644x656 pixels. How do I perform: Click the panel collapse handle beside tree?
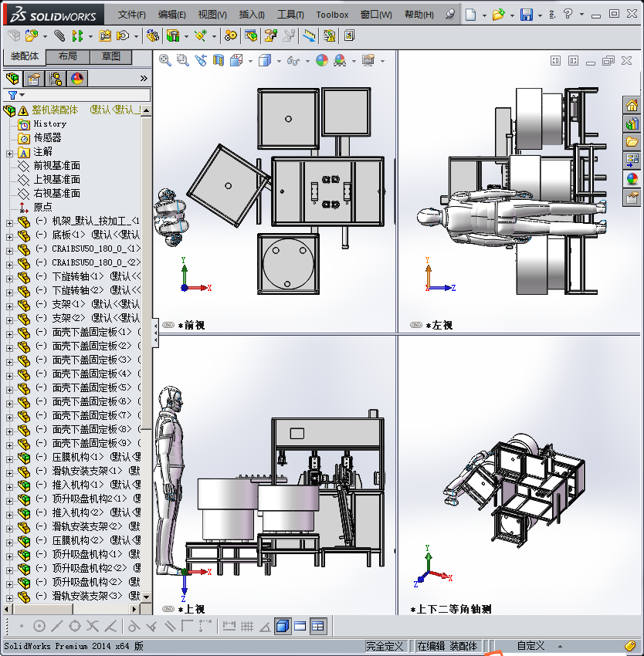(x=155, y=333)
